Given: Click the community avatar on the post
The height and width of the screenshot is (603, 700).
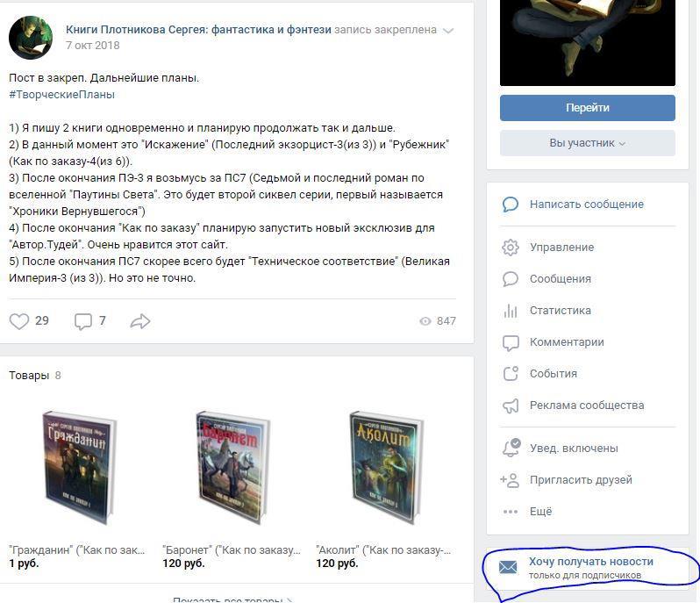Looking at the screenshot, I should pos(31,38).
